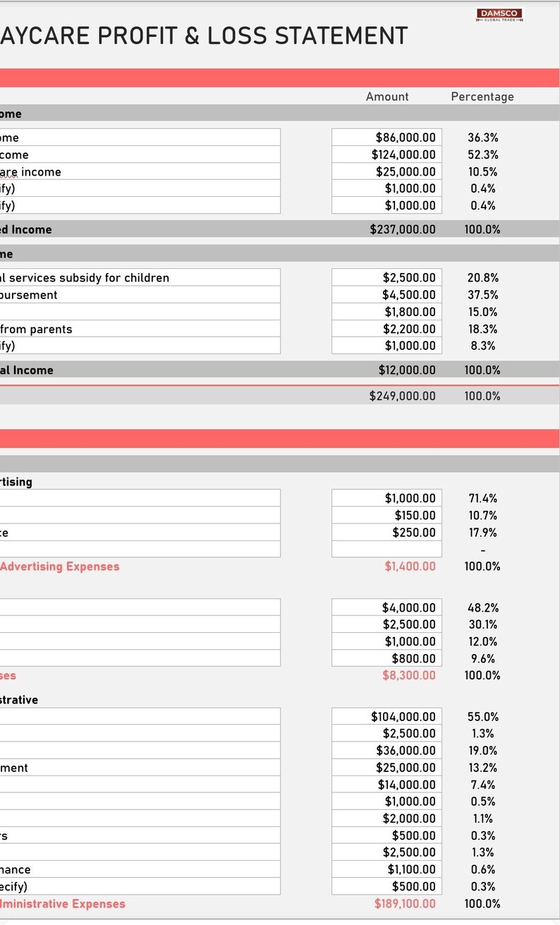Select the Percentage column header
The width and height of the screenshot is (560, 925).
coord(482,97)
